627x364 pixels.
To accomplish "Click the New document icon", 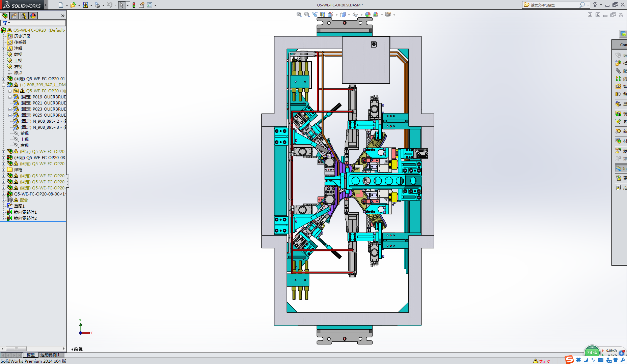I will point(61,5).
